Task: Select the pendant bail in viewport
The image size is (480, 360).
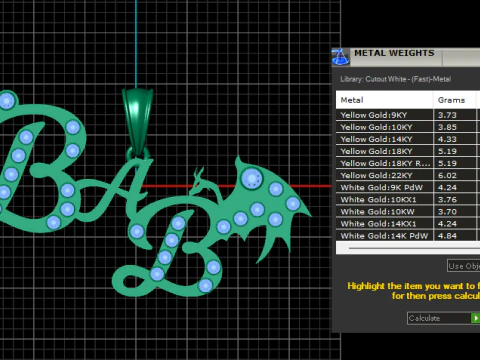Action: click(137, 122)
